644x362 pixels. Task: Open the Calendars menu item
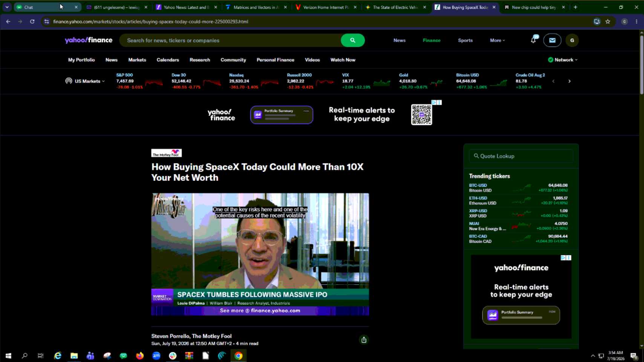(x=168, y=60)
